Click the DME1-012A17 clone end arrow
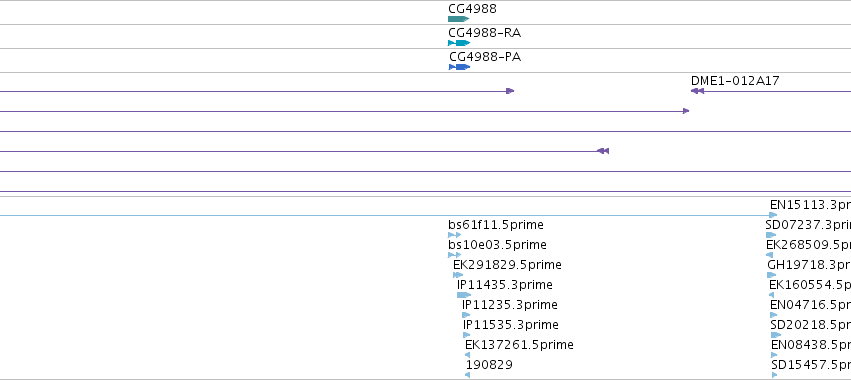The width and height of the screenshot is (851, 380). 697,91
